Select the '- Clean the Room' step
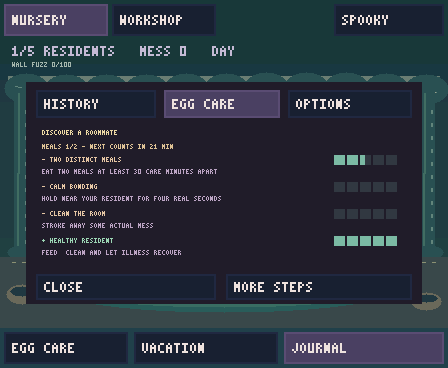 coord(73,214)
